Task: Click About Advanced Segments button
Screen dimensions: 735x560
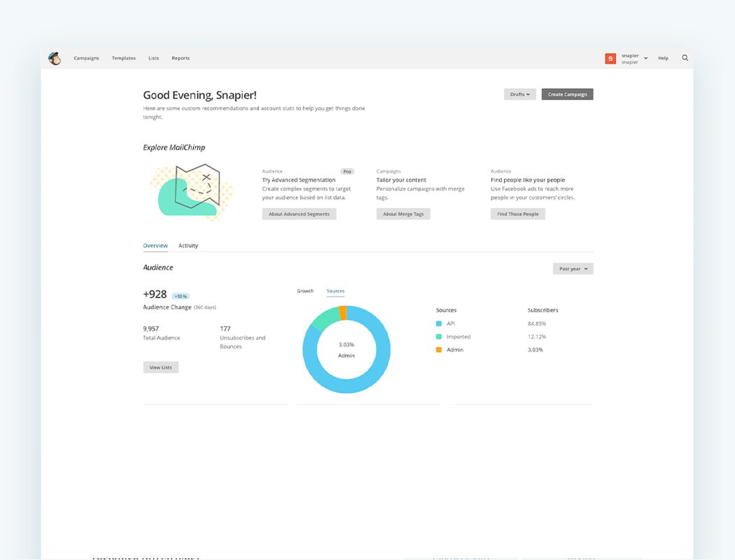Action: click(299, 214)
